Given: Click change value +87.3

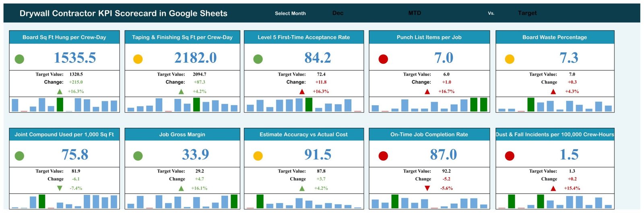Looking at the screenshot, I should [200, 82].
